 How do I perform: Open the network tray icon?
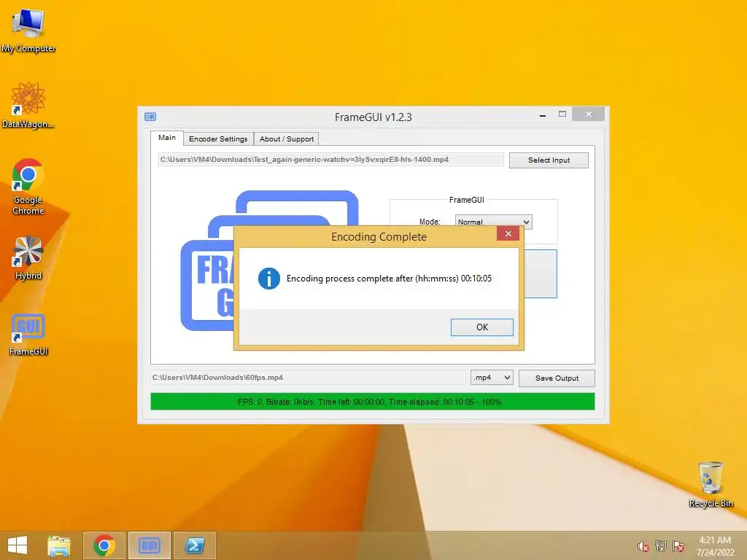coord(661,546)
